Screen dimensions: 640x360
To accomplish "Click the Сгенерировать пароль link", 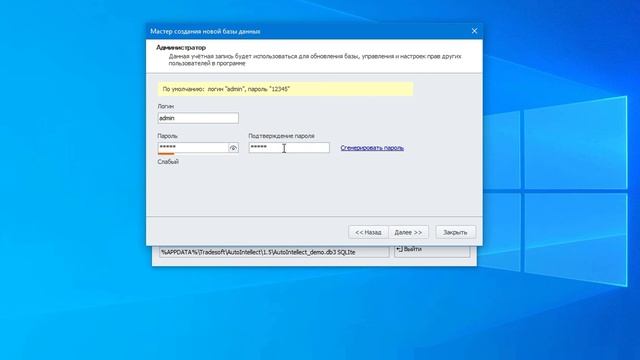I will pos(372,148).
